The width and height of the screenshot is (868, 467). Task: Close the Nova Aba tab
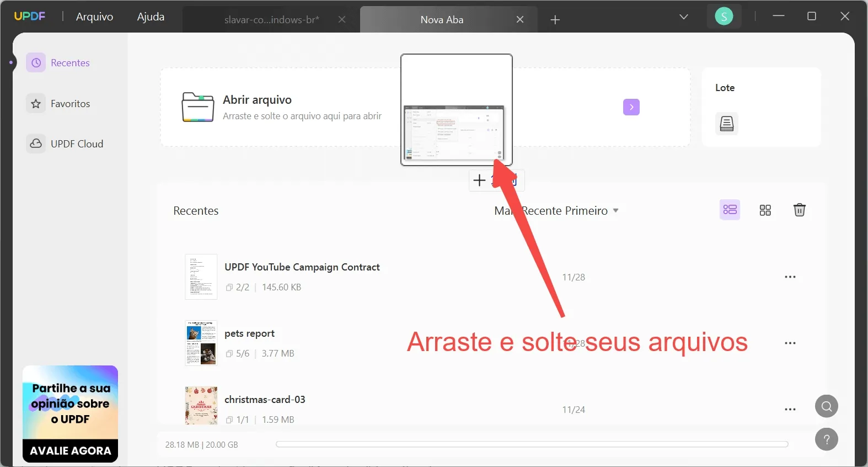[x=519, y=19]
